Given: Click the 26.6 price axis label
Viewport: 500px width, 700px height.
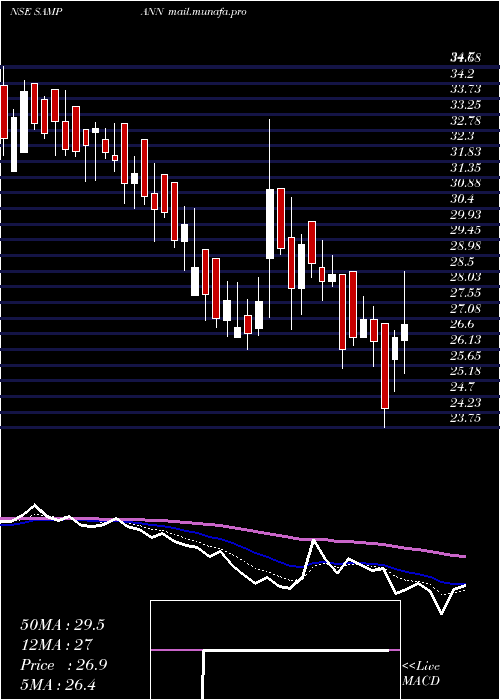Looking at the screenshot, I should (x=462, y=324).
